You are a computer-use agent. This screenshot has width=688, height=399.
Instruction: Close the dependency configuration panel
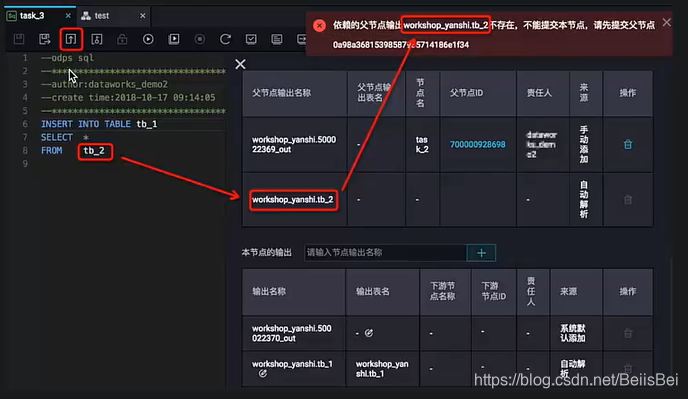240,65
